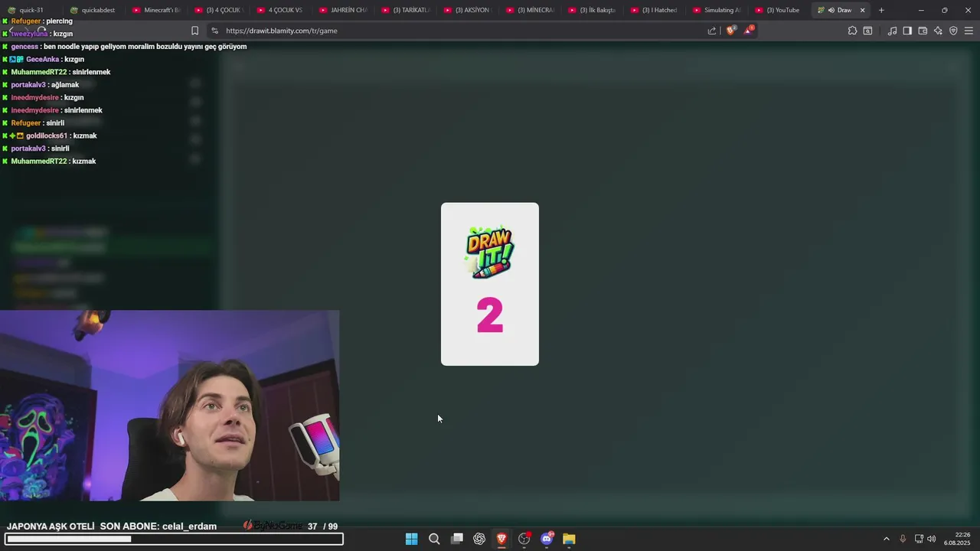Open the site settings icon beside URL
This screenshot has width=980, height=551.
(x=214, y=31)
